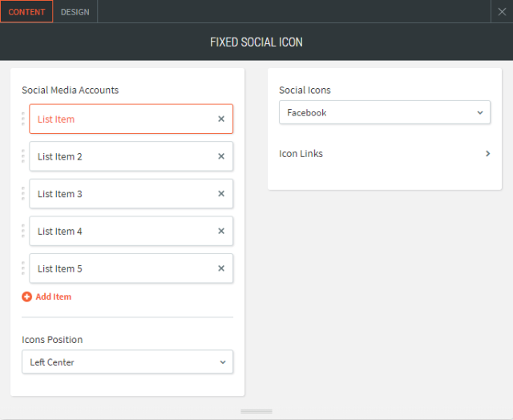Click drag handle beside List Item 4
The width and height of the screenshot is (513, 420).
tap(22, 231)
